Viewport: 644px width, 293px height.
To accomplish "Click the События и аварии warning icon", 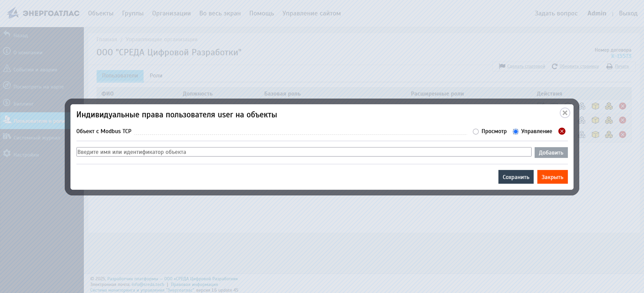I will point(7,69).
